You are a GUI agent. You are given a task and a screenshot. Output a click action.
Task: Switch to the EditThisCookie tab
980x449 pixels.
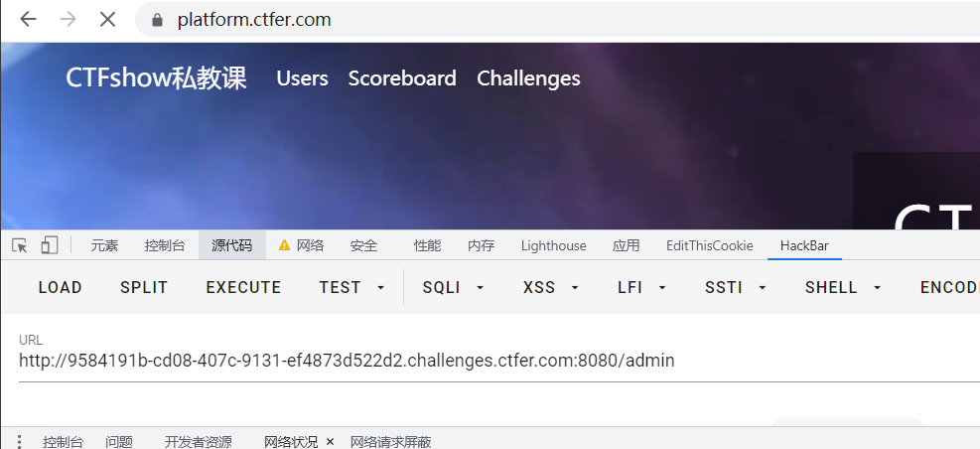click(x=709, y=245)
